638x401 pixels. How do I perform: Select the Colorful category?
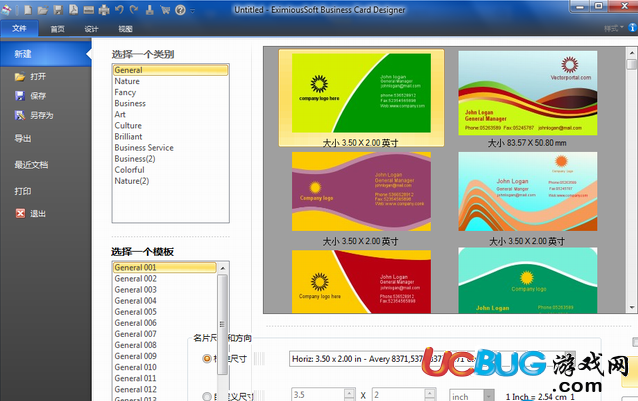click(170, 170)
